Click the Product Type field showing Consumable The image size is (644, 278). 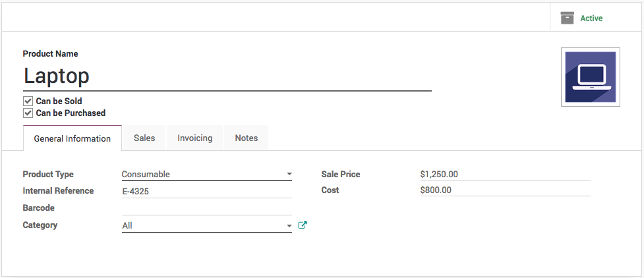(x=202, y=175)
